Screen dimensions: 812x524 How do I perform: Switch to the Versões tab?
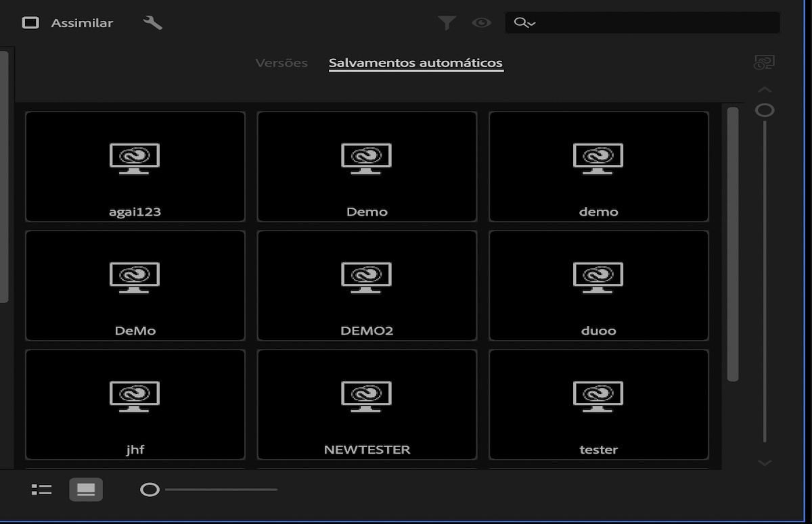tap(281, 63)
